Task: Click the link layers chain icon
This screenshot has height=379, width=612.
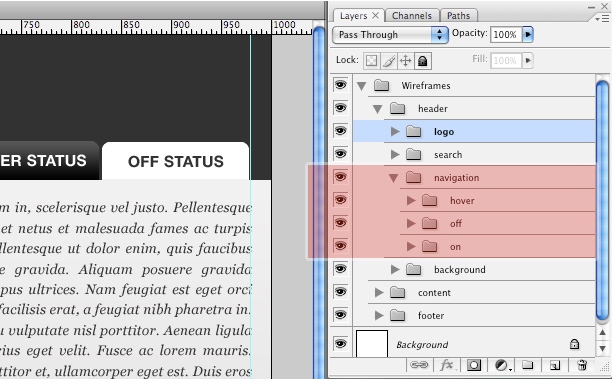Action: coord(419,365)
